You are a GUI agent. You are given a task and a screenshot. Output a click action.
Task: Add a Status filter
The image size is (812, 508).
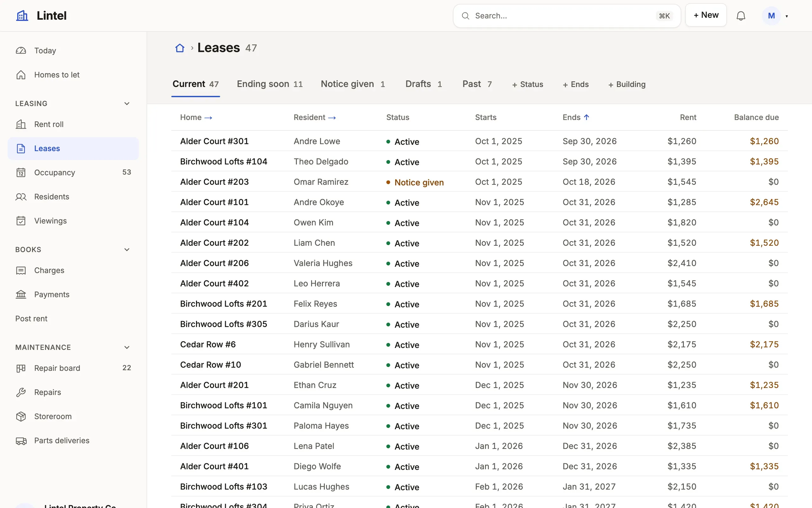point(527,84)
